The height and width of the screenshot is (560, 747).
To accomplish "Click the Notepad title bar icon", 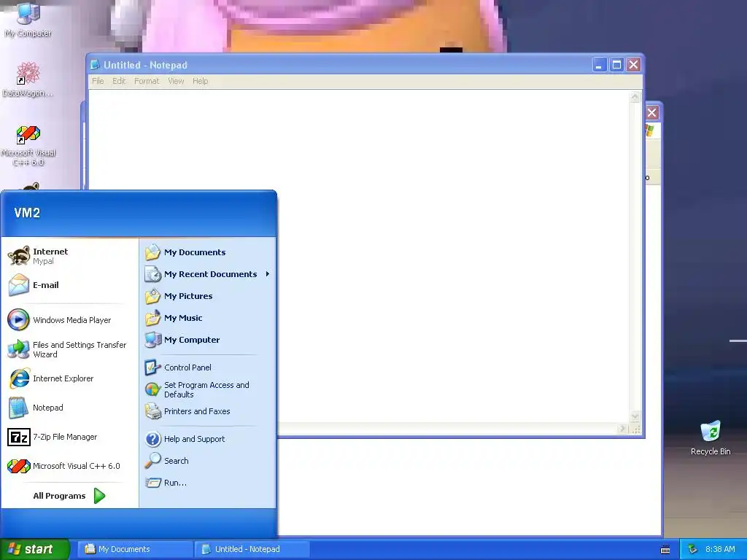I will click(95, 65).
